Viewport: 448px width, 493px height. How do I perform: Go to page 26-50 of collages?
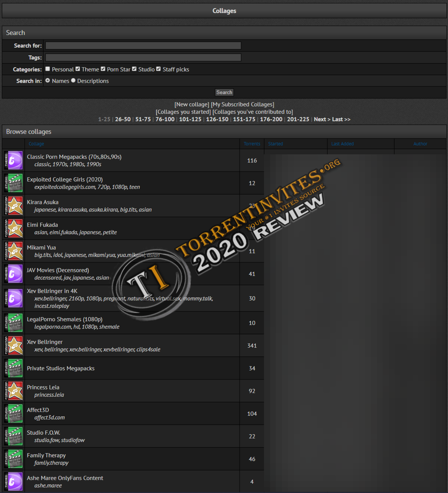[123, 119]
